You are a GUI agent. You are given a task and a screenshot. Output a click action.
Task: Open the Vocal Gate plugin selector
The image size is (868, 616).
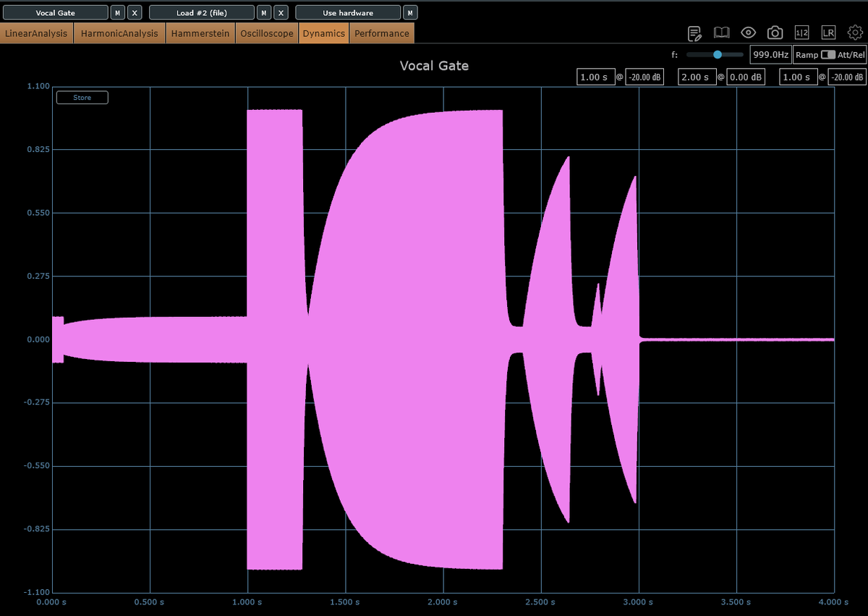click(x=56, y=13)
